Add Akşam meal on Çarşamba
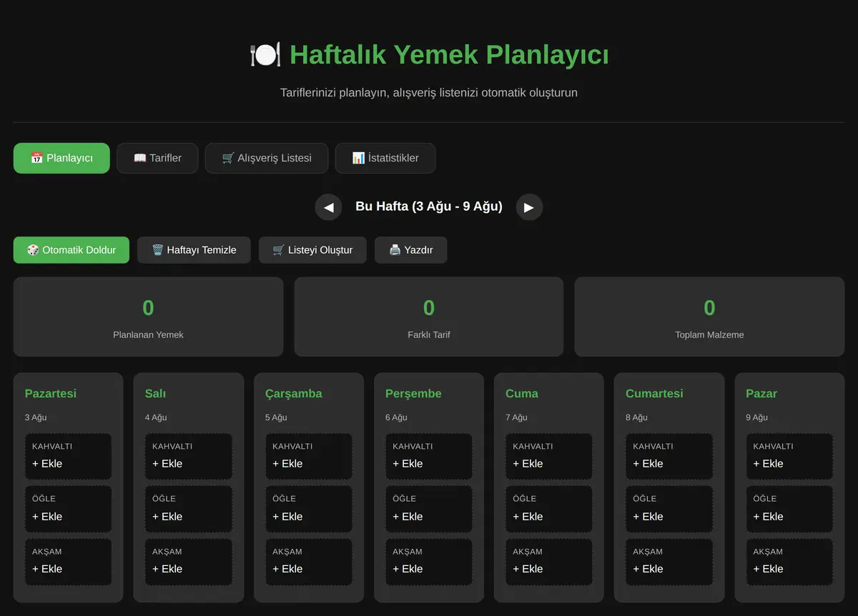Viewport: 858px width, 616px height. click(x=308, y=562)
